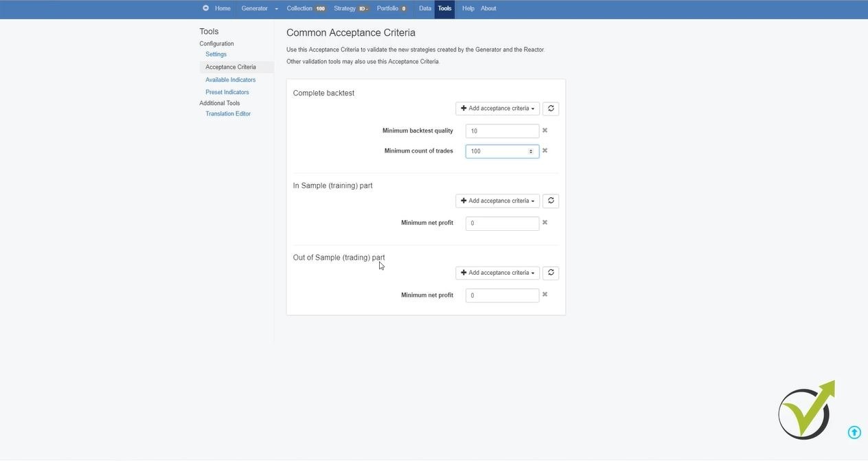
Task: Click the reset icon in Complete backtest section
Action: pyautogui.click(x=551, y=109)
